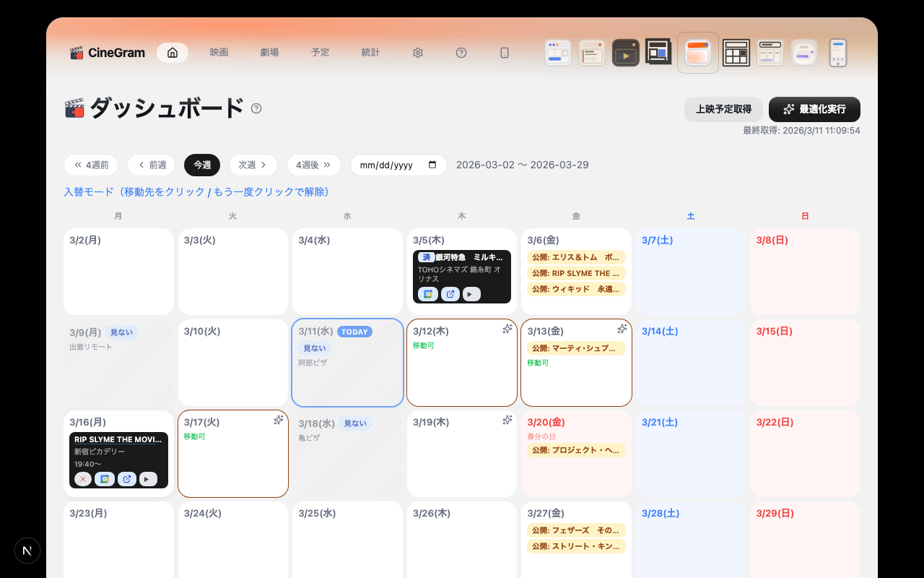This screenshot has height=578, width=924.
Task: Toggle the 見ない badge on 3/11 today
Action: point(315,348)
